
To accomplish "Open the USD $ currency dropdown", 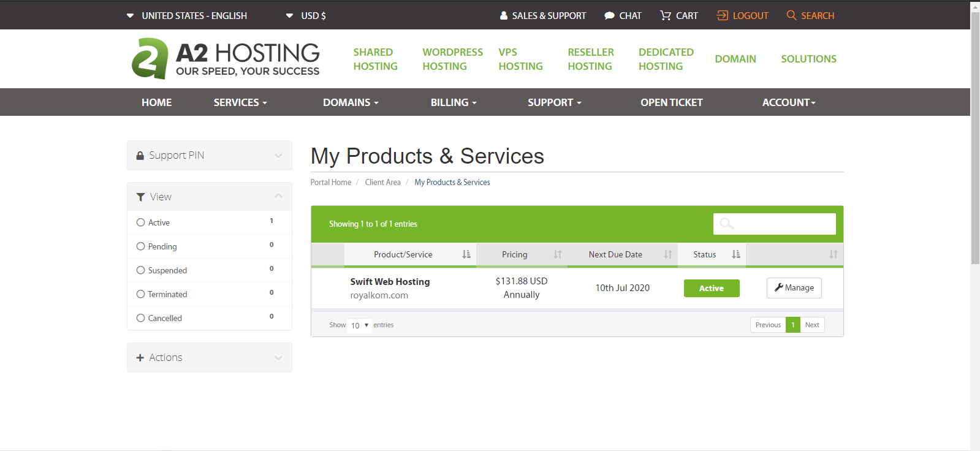I will tap(306, 16).
